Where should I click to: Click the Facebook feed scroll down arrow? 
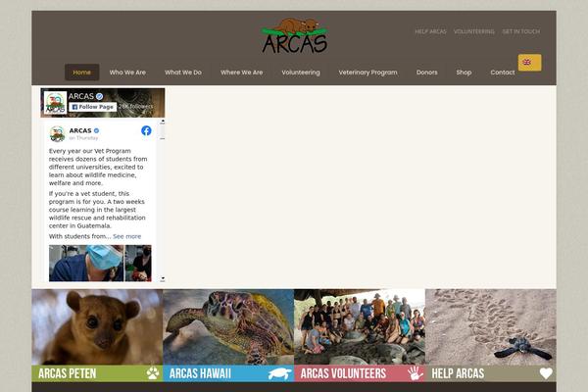[x=163, y=278]
